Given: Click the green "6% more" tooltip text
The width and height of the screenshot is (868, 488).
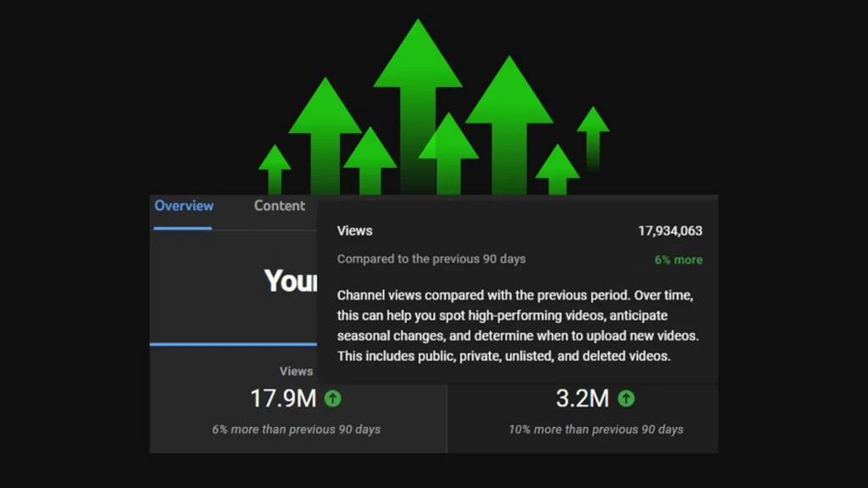Looking at the screenshot, I should 678,260.
